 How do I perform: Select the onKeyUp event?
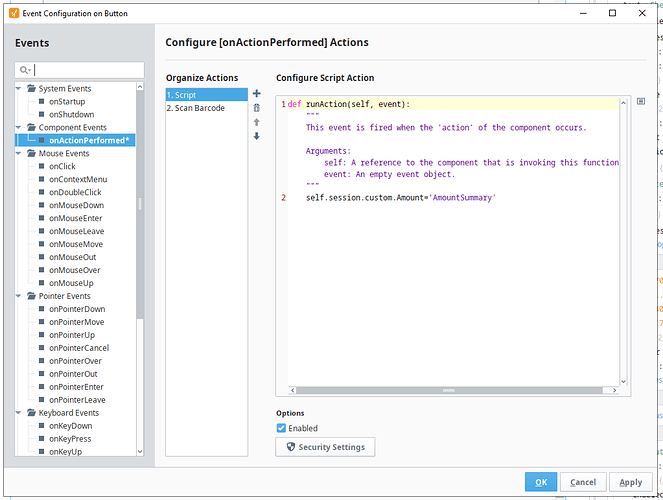coord(66,451)
